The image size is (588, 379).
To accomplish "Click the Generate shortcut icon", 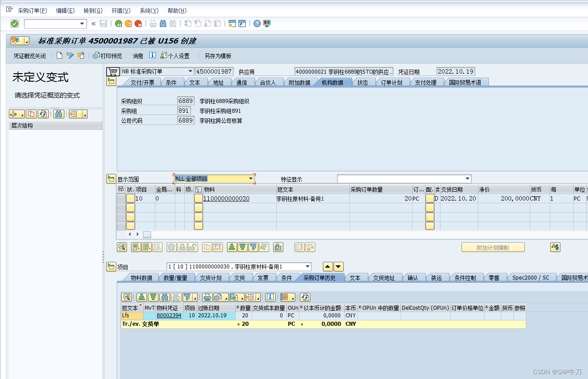I will pyautogui.click(x=242, y=24).
